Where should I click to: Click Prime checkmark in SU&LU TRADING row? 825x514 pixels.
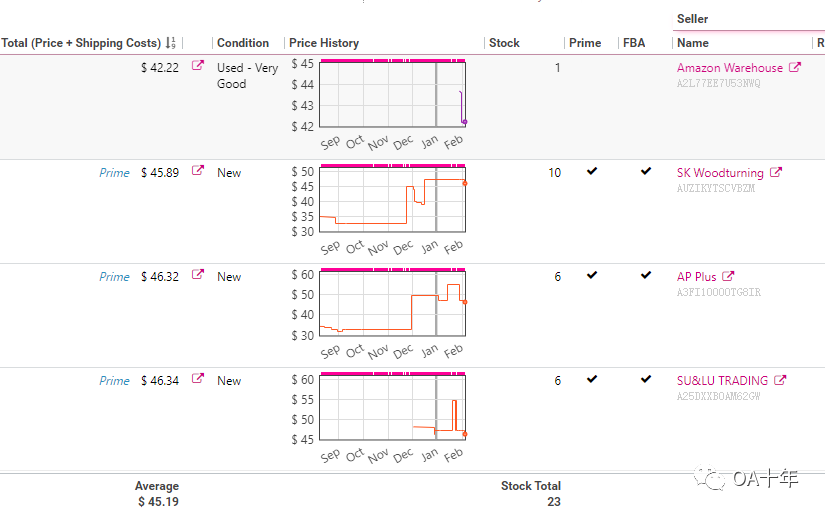(x=592, y=380)
